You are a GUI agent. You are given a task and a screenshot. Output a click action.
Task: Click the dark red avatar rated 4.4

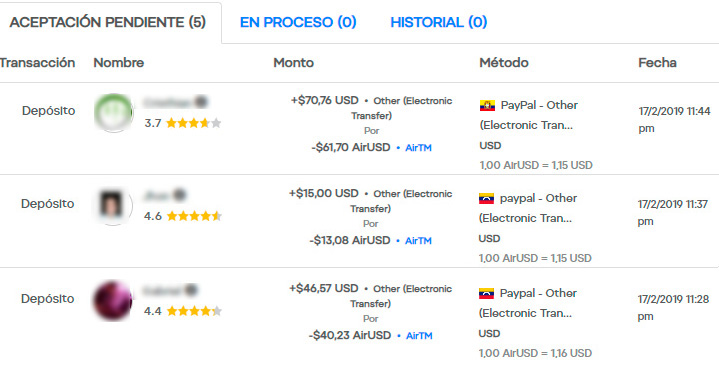click(x=113, y=300)
